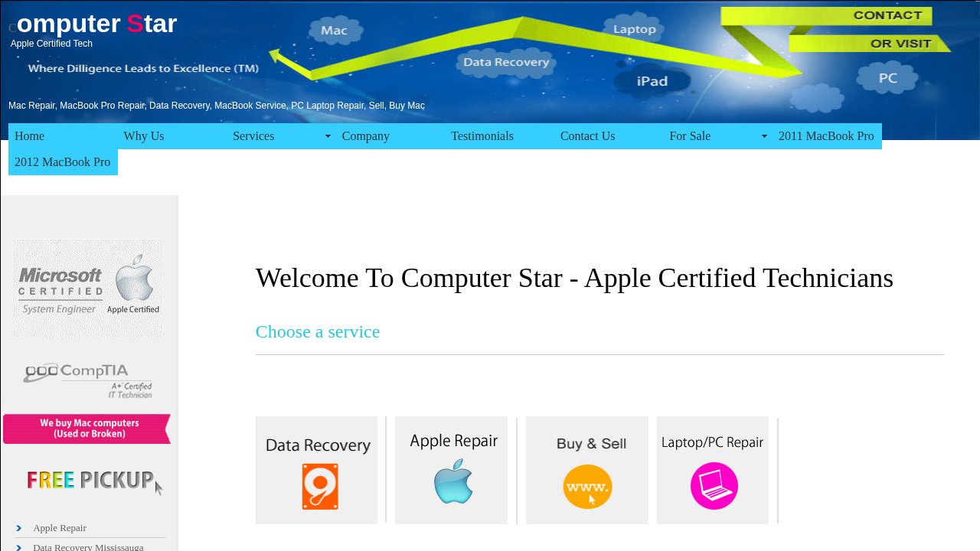Click the Data Recovery cloud in header
This screenshot has width=980, height=551.
(507, 62)
